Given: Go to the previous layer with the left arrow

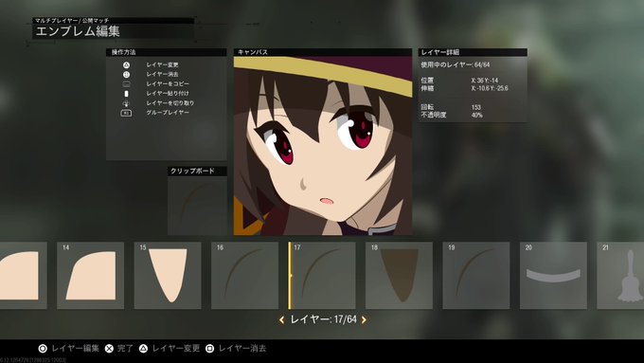Looking at the screenshot, I should 282,319.
